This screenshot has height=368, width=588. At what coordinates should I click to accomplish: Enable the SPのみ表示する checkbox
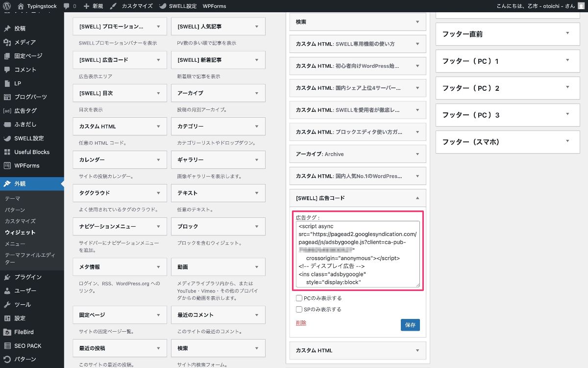click(299, 309)
